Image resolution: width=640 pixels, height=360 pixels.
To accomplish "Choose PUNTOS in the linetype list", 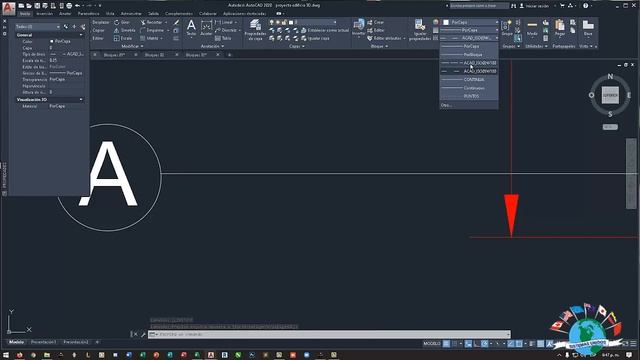I will tap(469, 96).
